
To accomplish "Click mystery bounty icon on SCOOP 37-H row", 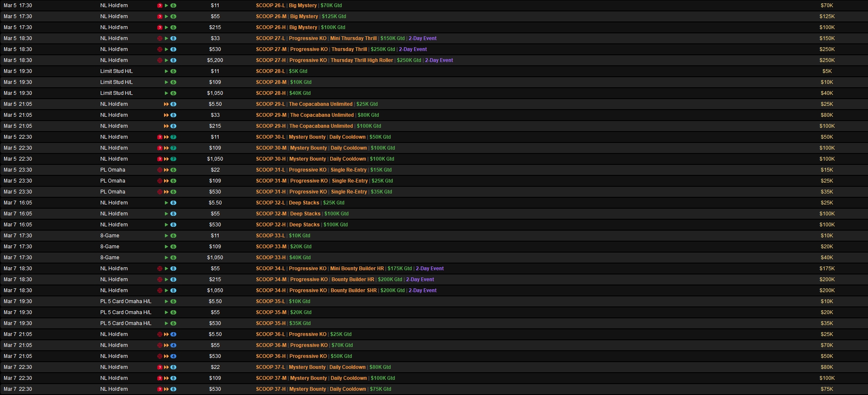I will tap(160, 389).
